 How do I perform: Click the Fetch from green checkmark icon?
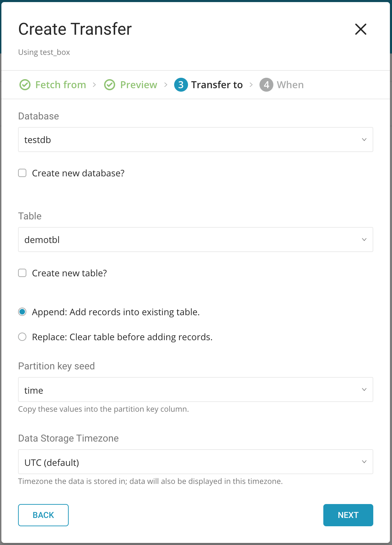coord(25,85)
